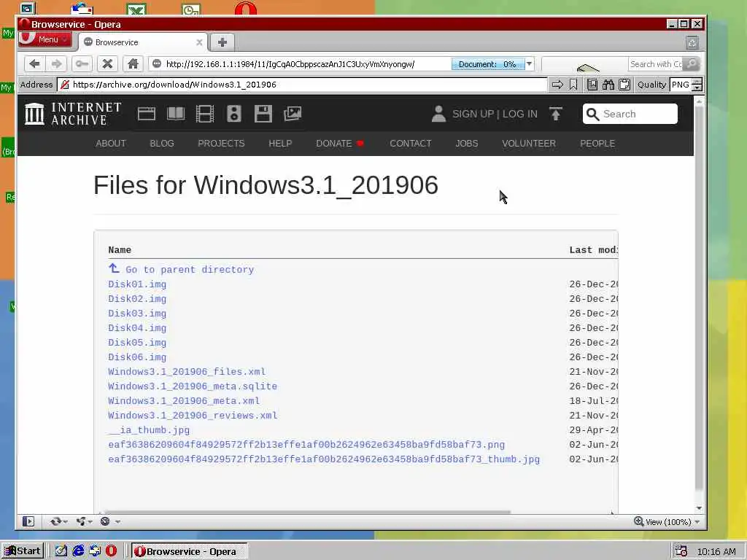Download Disk01.img file link
The width and height of the screenshot is (747, 560).
pyautogui.click(x=137, y=284)
